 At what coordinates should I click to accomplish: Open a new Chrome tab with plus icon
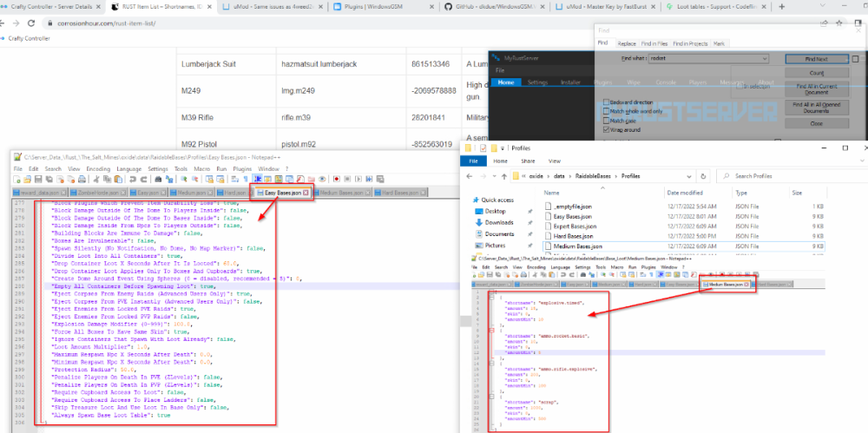coord(782,7)
